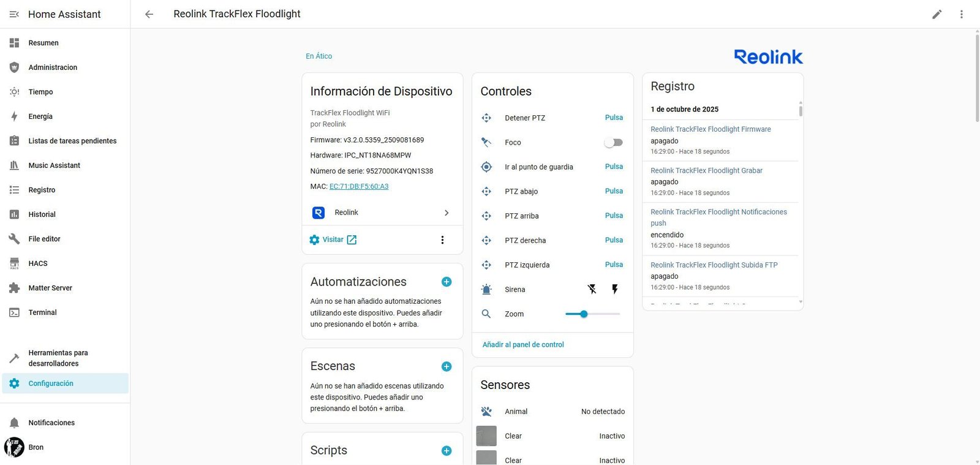Go back with the arrow icon

point(149,14)
